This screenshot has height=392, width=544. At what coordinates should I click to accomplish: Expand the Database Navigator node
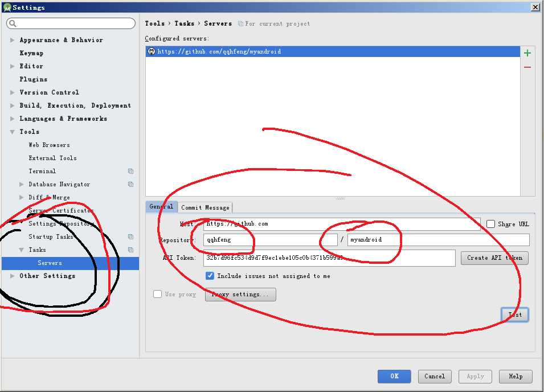pos(22,184)
